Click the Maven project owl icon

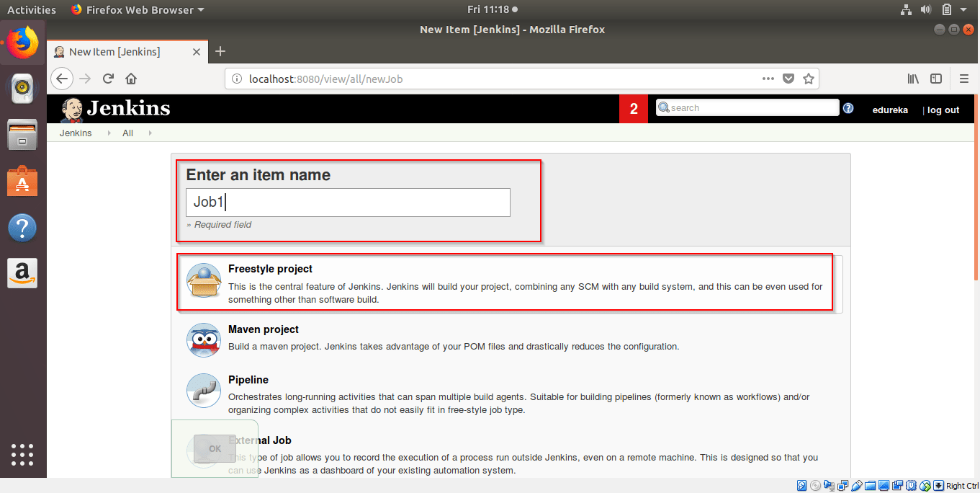coord(204,340)
